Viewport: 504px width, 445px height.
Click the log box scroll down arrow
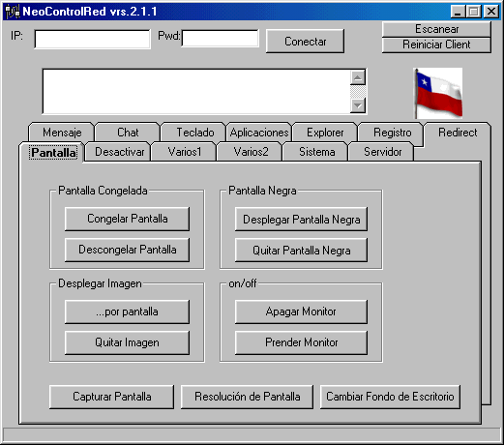click(358, 105)
